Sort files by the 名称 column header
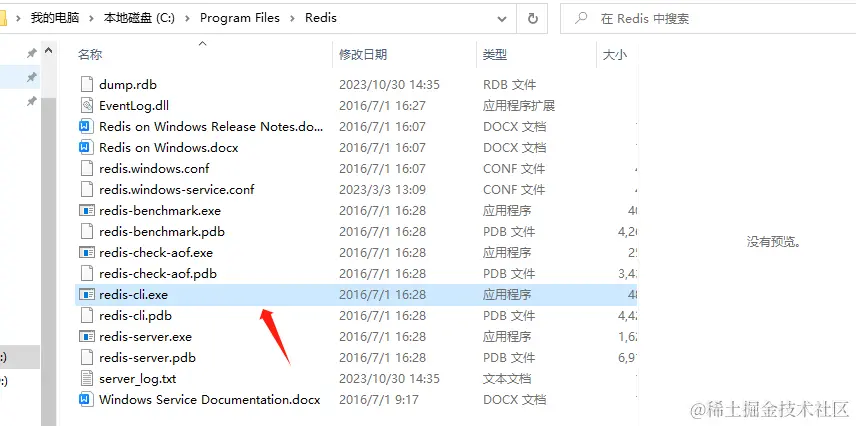 pos(90,55)
